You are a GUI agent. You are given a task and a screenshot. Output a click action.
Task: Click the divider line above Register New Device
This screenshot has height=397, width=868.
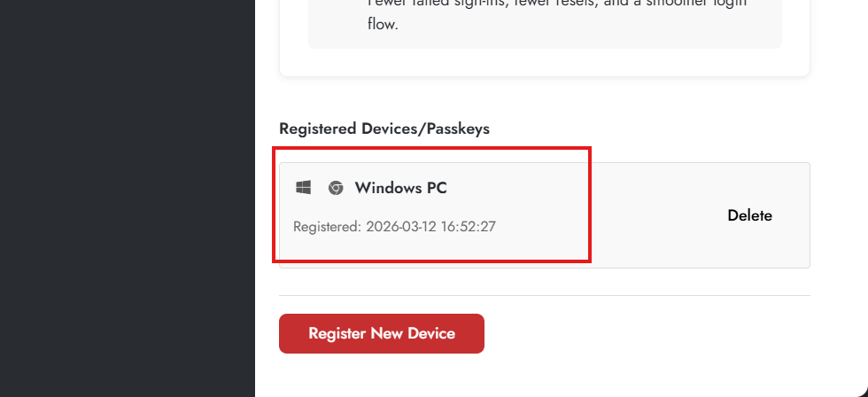coord(544,295)
